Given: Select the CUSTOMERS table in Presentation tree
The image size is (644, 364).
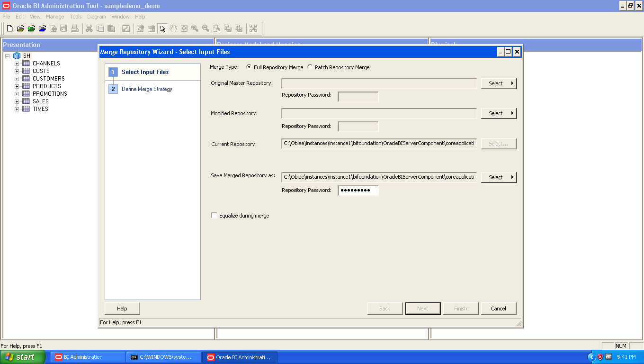Looking at the screenshot, I should tap(49, 79).
